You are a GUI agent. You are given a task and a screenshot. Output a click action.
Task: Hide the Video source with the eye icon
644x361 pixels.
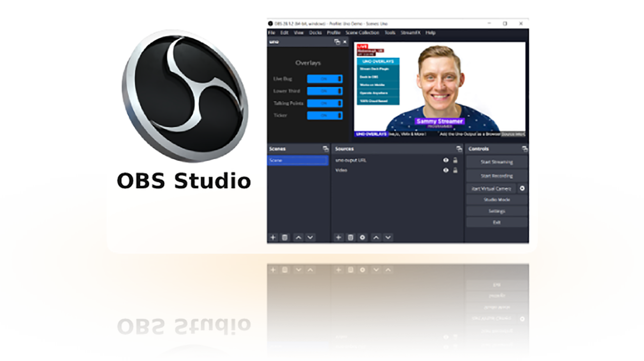[x=446, y=170]
